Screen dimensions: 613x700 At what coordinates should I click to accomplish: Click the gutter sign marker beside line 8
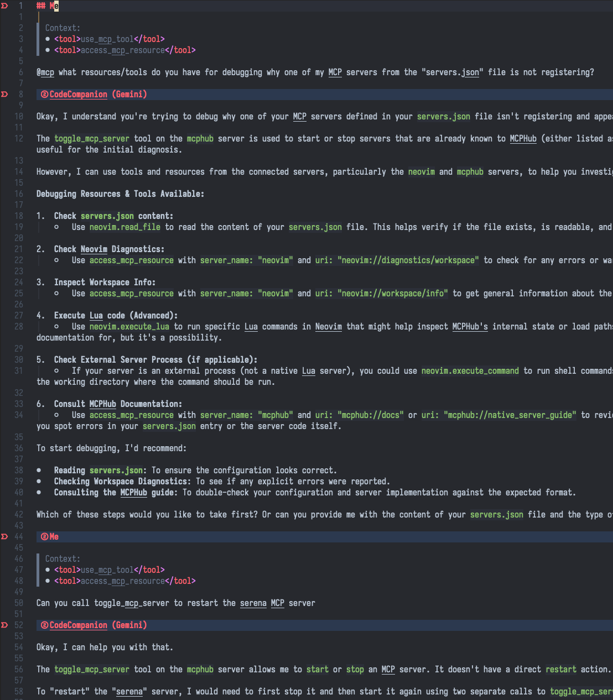[4, 95]
